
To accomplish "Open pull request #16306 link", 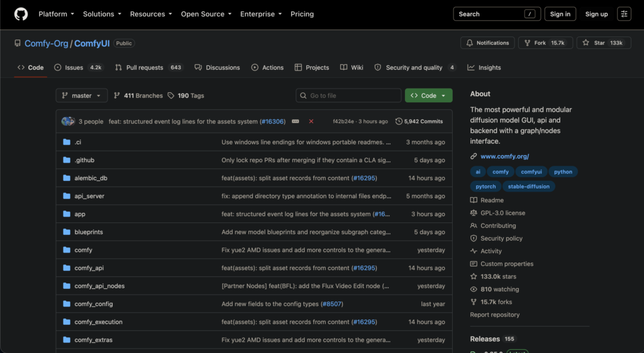I will point(272,121).
